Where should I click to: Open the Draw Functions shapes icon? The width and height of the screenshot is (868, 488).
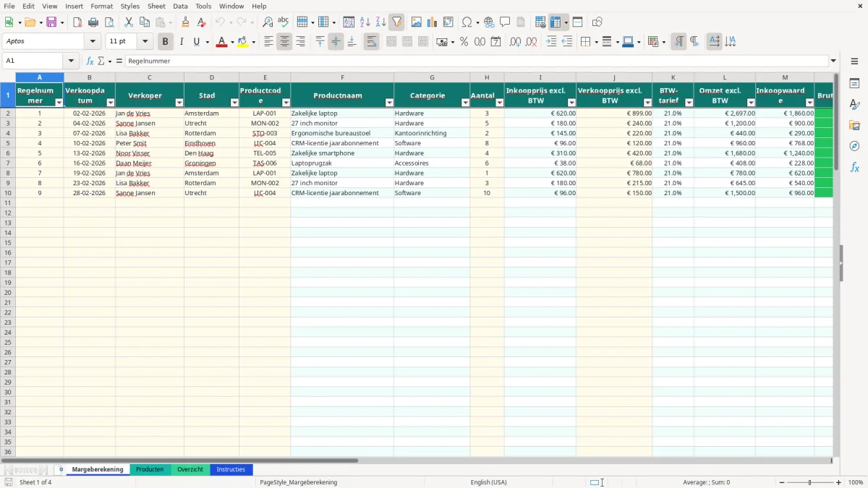[x=597, y=22]
